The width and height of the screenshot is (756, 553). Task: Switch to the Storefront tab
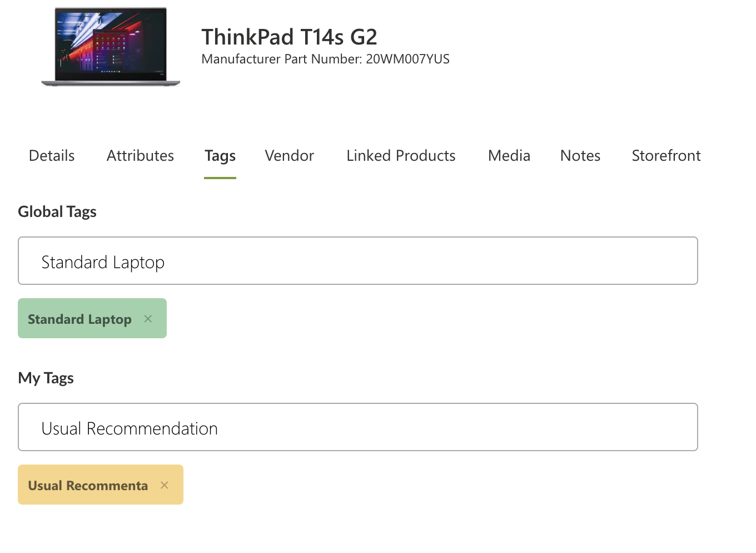coord(666,156)
